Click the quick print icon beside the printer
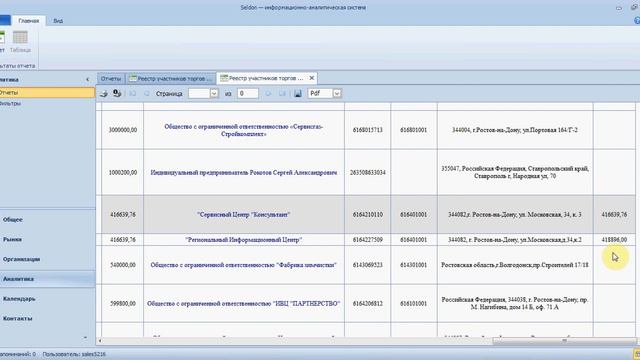The width and height of the screenshot is (640, 360). click(117, 93)
